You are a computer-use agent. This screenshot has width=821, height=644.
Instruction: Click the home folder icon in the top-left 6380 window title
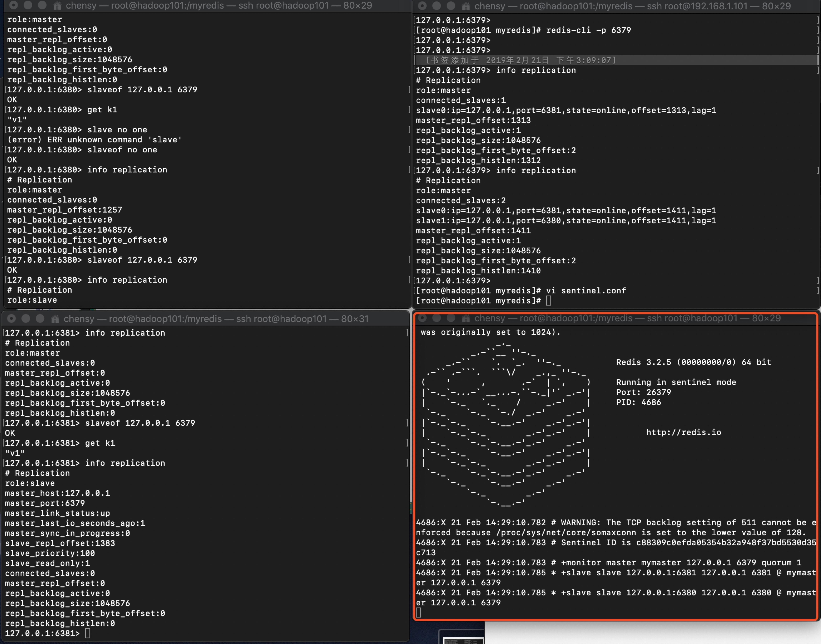tap(57, 6)
